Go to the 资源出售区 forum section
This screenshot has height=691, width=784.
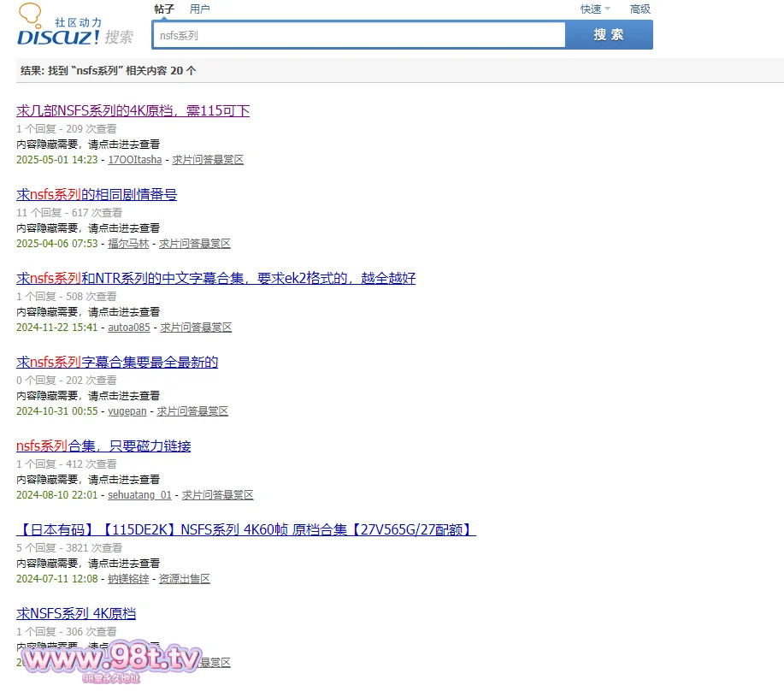click(x=184, y=579)
